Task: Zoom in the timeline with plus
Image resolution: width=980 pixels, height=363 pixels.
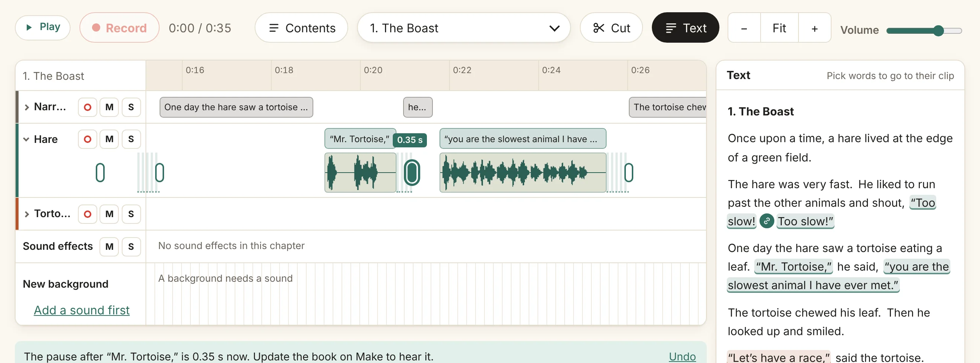Action: [x=814, y=28]
